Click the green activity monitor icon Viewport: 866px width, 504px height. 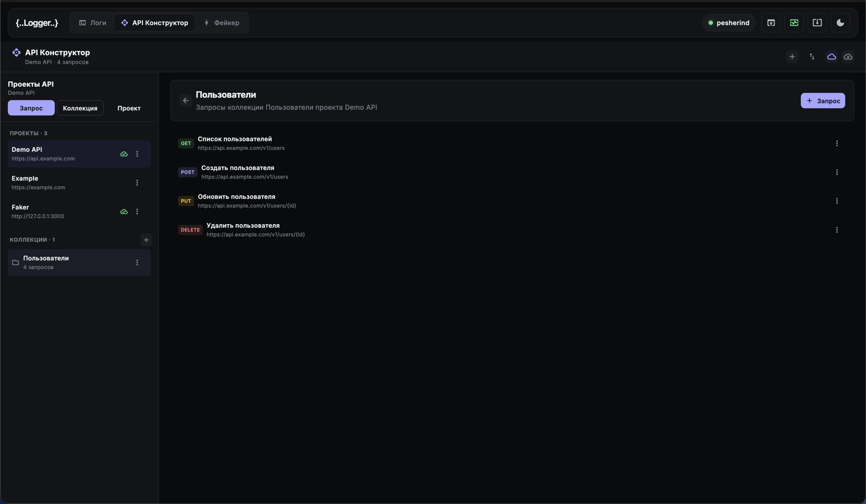coord(794,23)
